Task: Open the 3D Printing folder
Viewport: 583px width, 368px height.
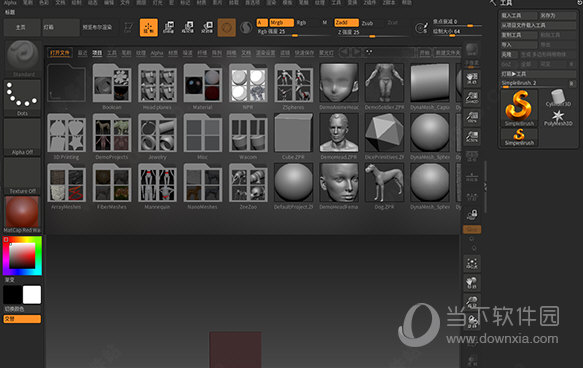Action: click(66, 133)
